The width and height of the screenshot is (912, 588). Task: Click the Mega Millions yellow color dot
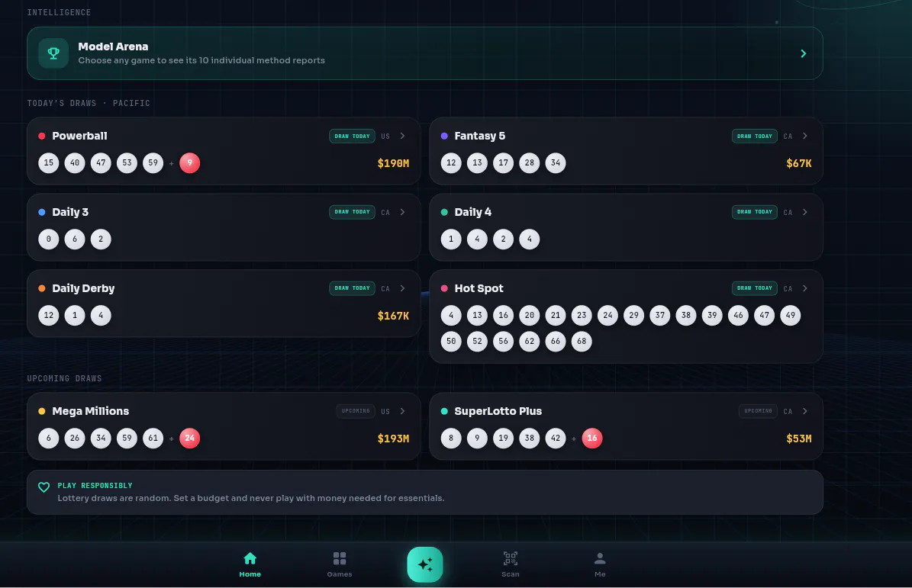(42, 411)
